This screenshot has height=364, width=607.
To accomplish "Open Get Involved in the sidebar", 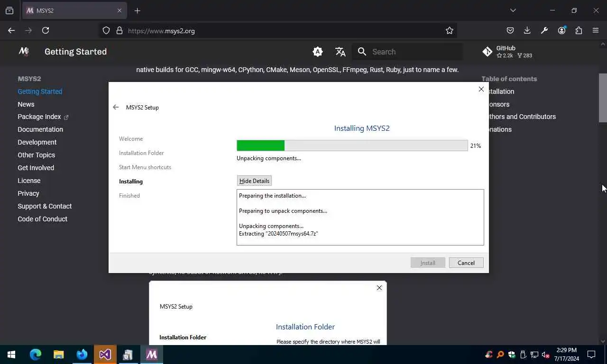I will click(x=36, y=168).
